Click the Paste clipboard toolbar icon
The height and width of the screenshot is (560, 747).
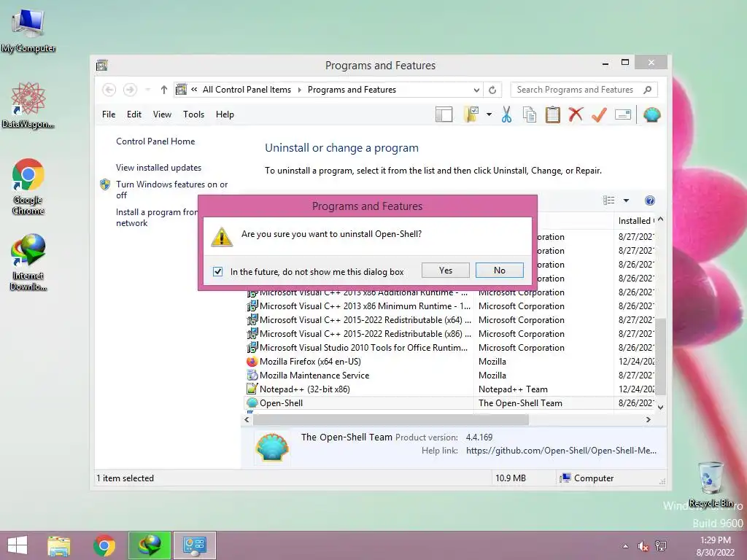pos(553,114)
